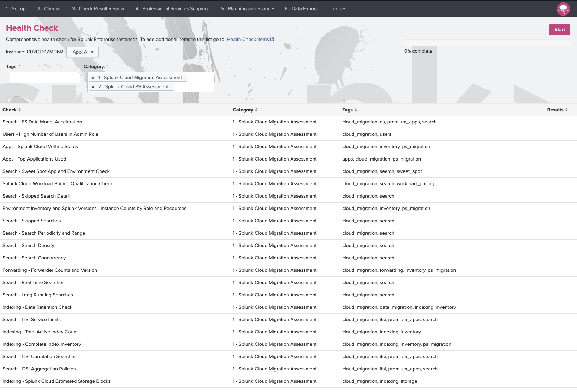Show Tags help question mark

[x=20, y=65]
